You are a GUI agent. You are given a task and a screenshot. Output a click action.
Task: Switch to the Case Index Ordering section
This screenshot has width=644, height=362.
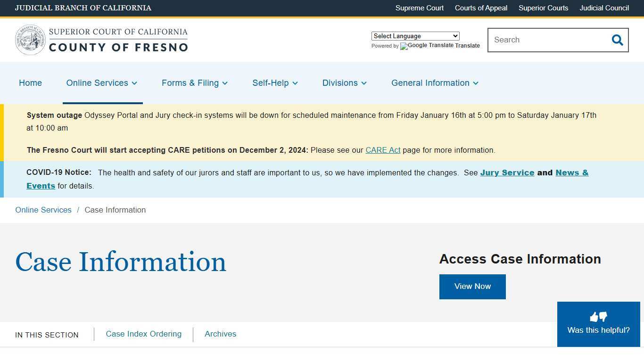[x=143, y=334]
